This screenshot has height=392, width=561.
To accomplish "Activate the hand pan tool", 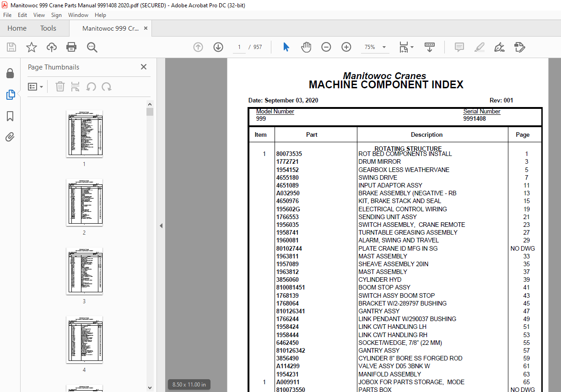I will (x=306, y=47).
